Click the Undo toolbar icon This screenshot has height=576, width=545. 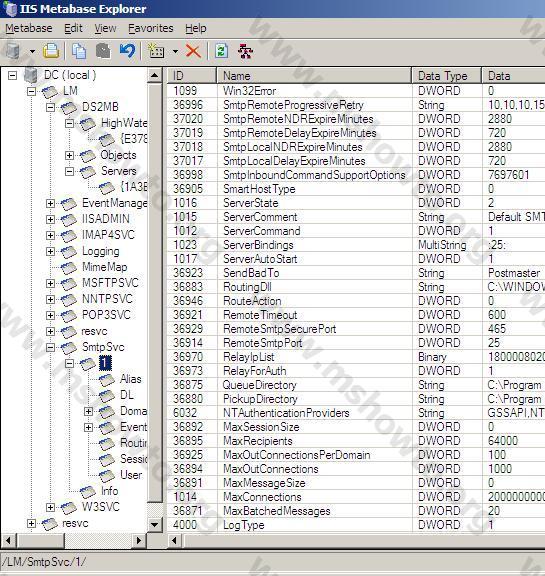point(127,51)
